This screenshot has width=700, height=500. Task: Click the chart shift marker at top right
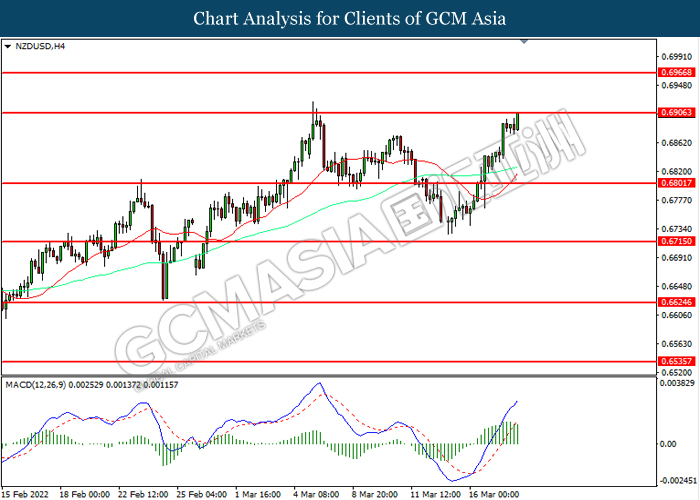524,42
